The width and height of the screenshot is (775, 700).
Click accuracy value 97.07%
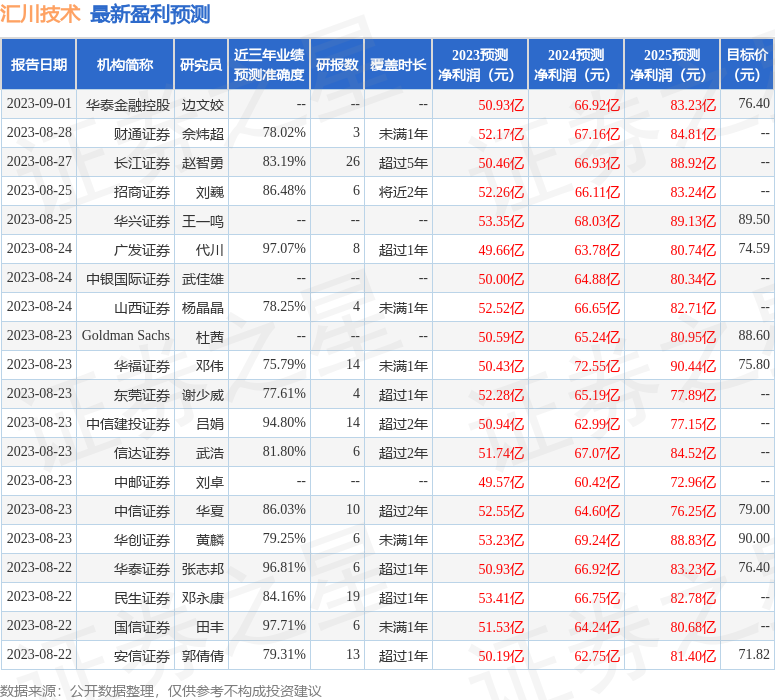pos(284,248)
